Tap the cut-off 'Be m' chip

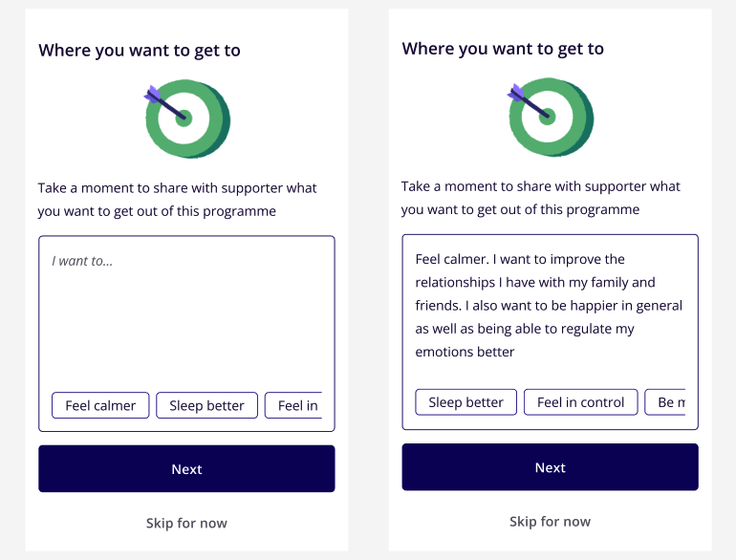[x=665, y=401]
